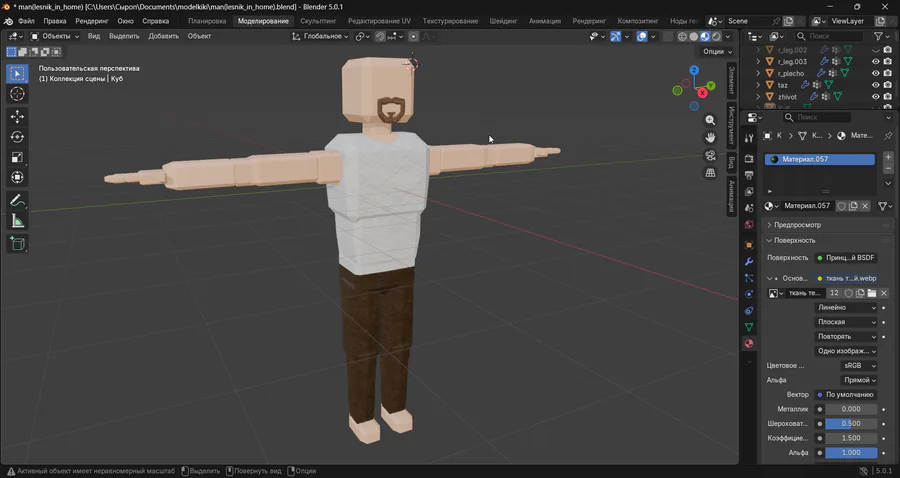
Task: Toggle render camera icon for taz
Action: click(887, 85)
